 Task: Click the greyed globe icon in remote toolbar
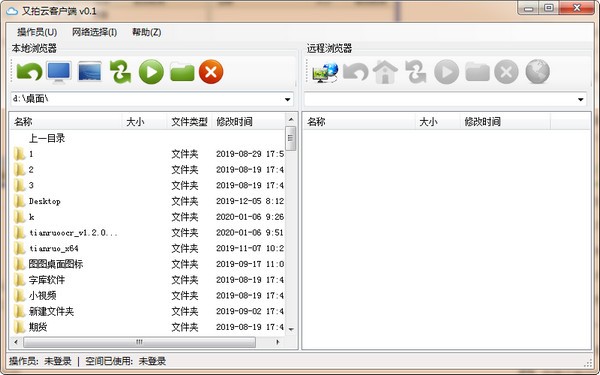[x=538, y=72]
